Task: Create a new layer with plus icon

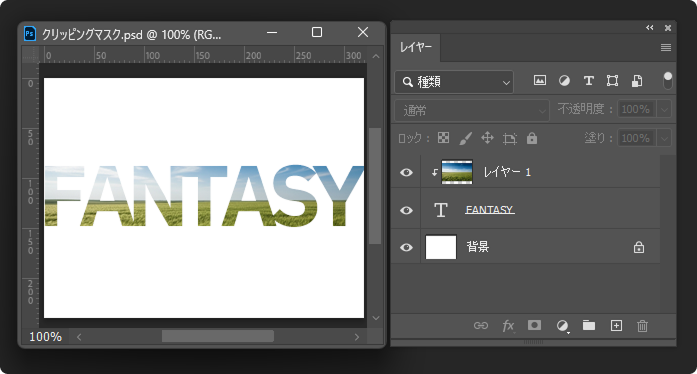Action: pos(616,326)
